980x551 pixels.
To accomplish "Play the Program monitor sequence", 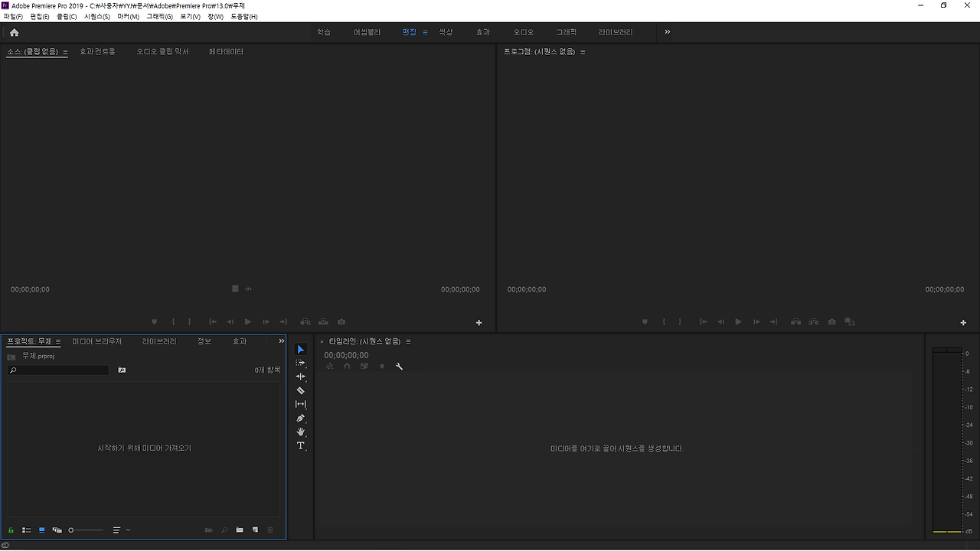I will (738, 322).
